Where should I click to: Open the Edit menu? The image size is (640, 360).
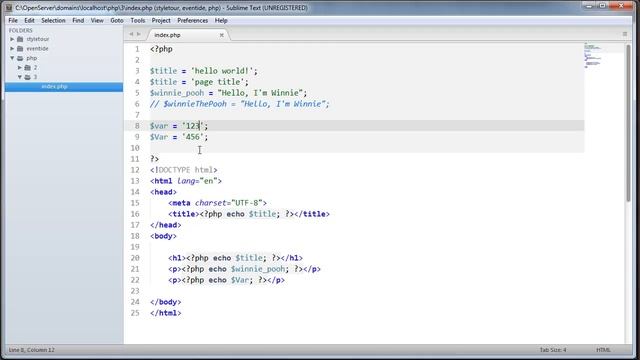pos(29,20)
